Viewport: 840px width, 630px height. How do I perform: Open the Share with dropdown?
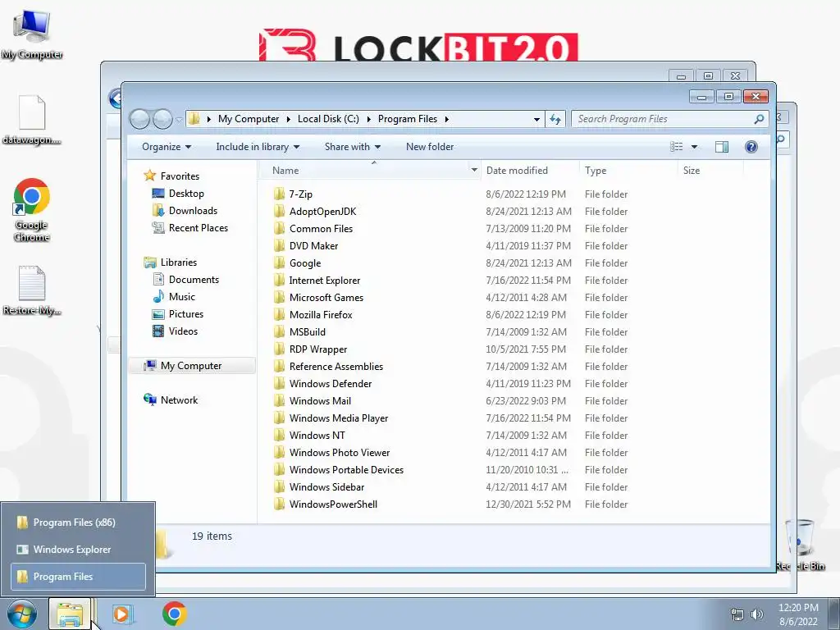(x=353, y=147)
